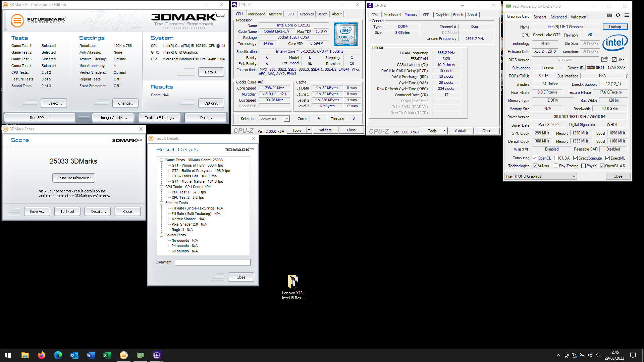This screenshot has width=644, height=362.
Task: Open the Lenovo X13 desktop file icon
Action: (x=293, y=287)
